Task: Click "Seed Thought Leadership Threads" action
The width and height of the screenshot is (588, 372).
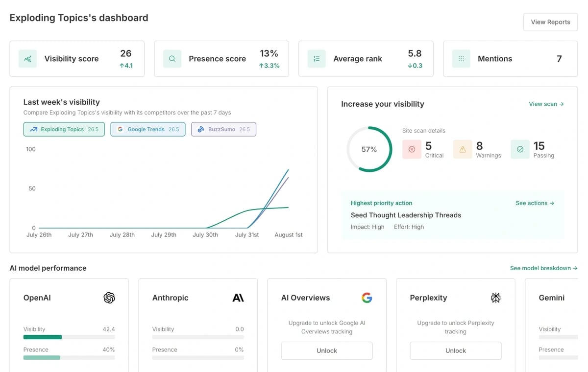Action: pyautogui.click(x=406, y=215)
